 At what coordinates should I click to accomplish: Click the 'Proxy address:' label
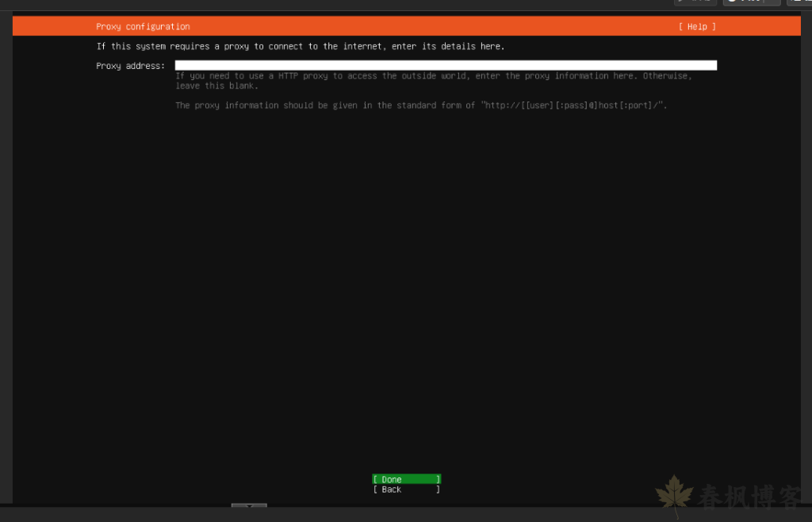[131, 66]
